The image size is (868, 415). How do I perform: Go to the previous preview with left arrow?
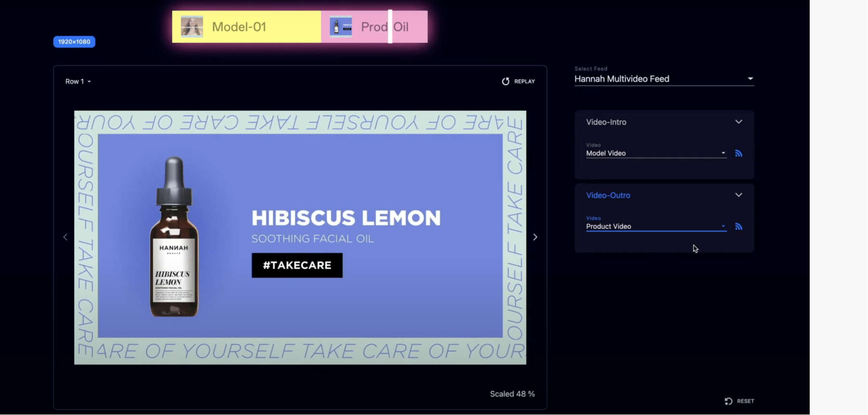[x=66, y=237]
